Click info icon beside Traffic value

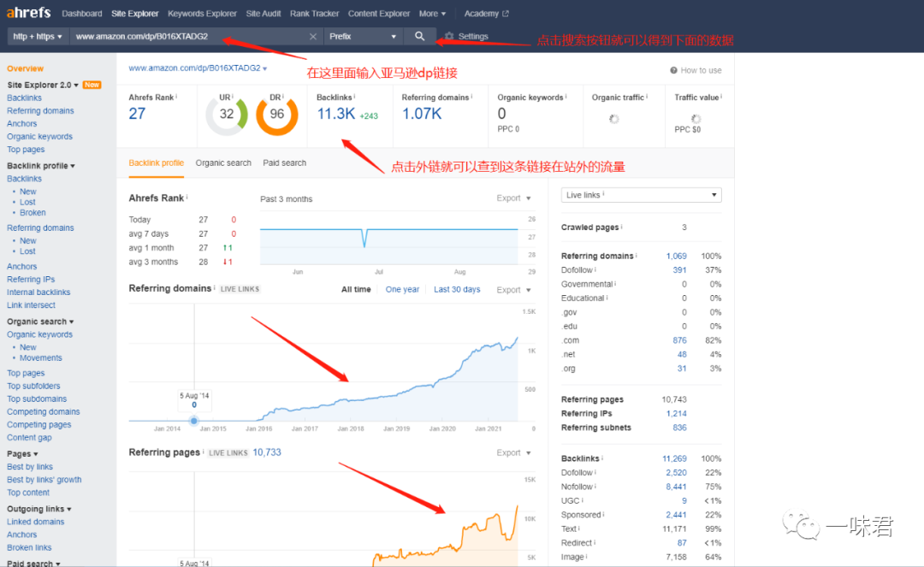point(721,97)
